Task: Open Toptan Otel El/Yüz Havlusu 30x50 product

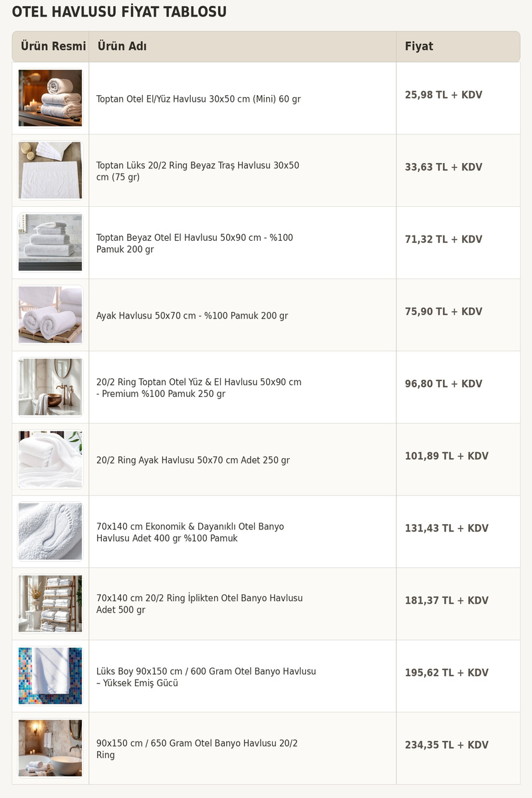Action: pos(198,99)
